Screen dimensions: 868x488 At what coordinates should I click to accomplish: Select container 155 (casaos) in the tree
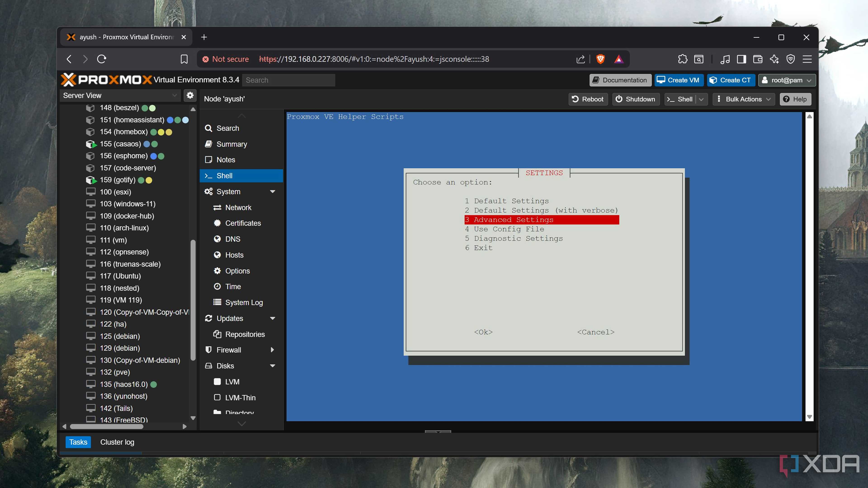click(120, 144)
